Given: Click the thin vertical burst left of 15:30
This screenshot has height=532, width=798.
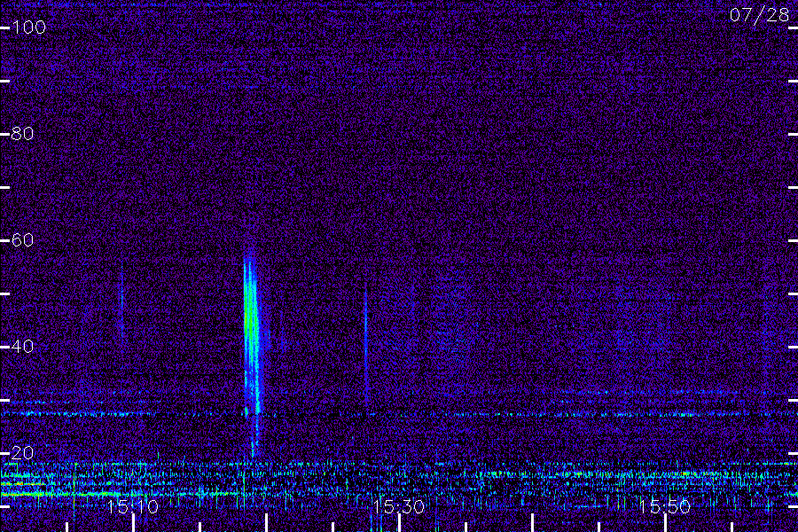Looking at the screenshot, I should (x=365, y=346).
